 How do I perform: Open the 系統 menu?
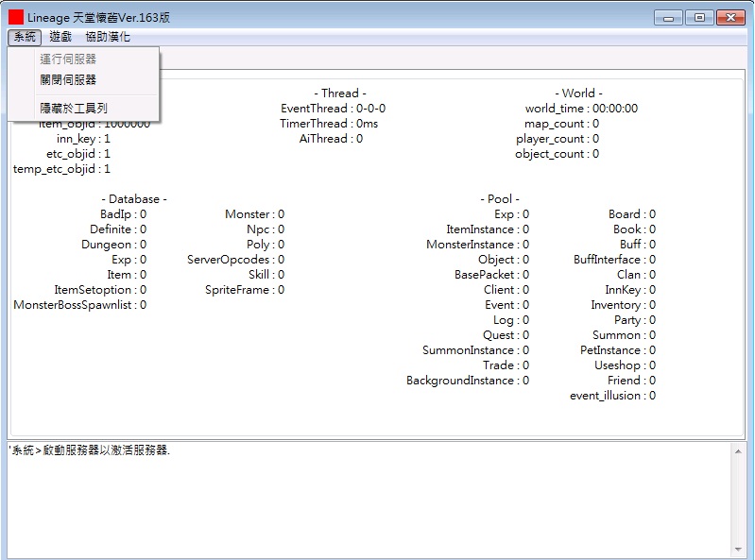click(x=25, y=37)
